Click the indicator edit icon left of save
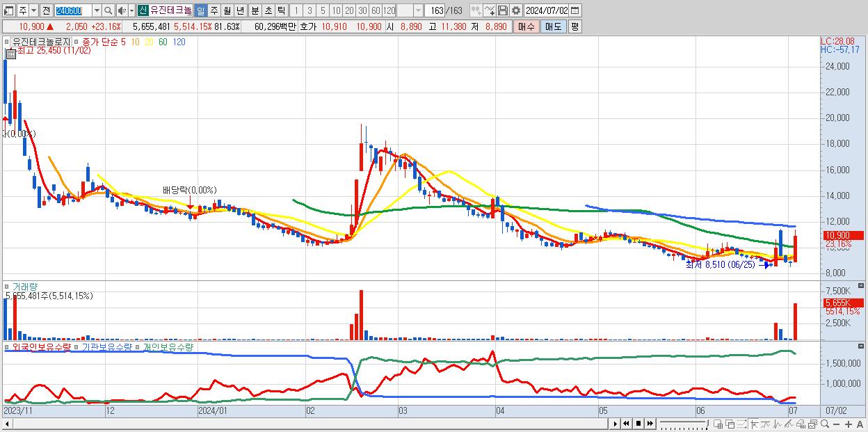The height and width of the screenshot is (432, 868). [490, 10]
